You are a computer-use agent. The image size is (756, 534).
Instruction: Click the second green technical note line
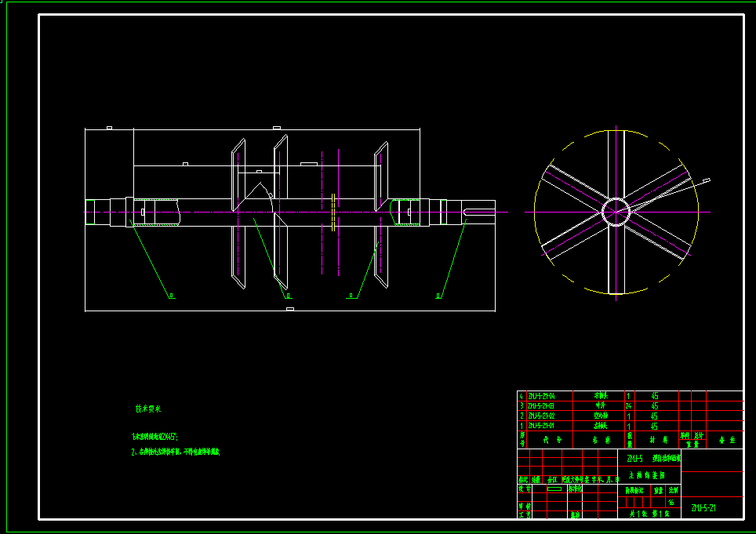(176, 452)
